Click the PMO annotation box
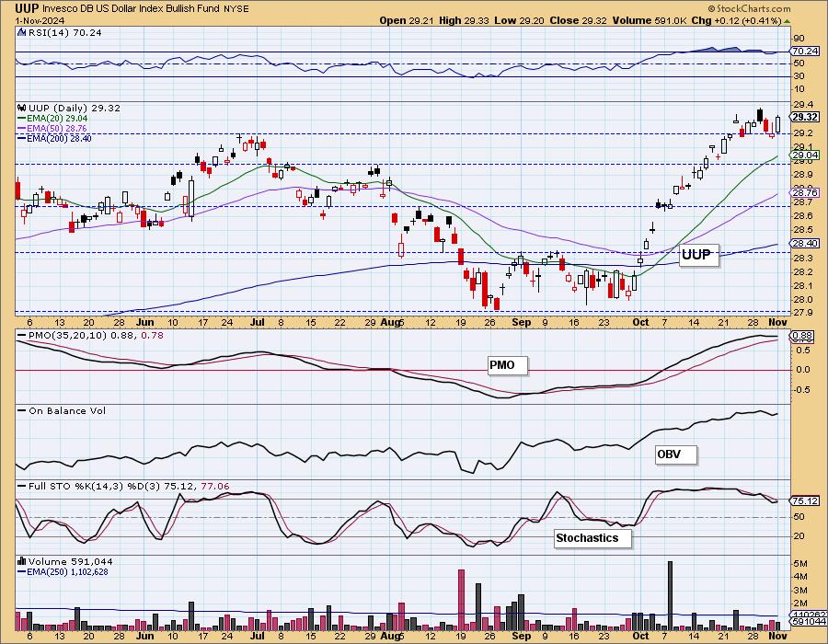The width and height of the screenshot is (828, 644). click(507, 365)
